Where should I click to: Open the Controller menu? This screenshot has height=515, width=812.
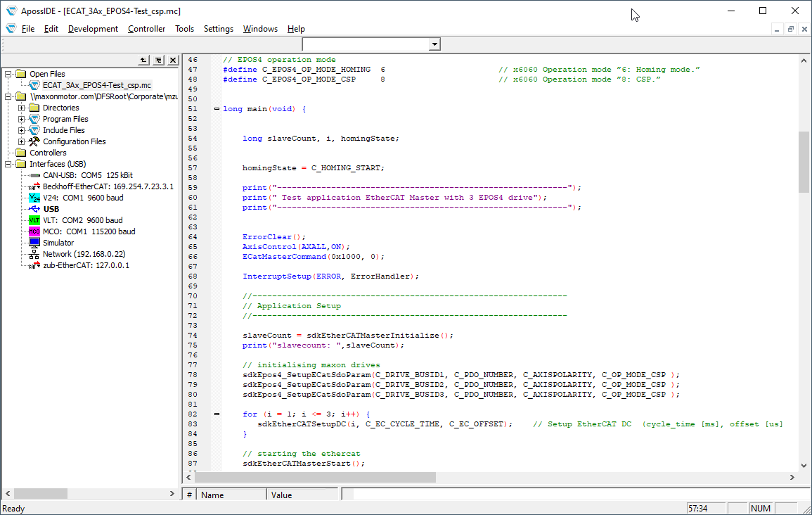click(x=146, y=29)
